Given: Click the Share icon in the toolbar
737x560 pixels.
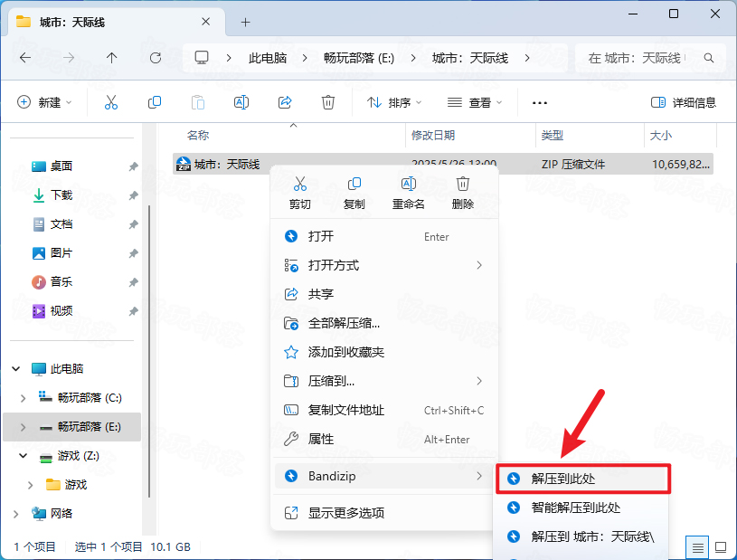Looking at the screenshot, I should pyautogui.click(x=285, y=102).
